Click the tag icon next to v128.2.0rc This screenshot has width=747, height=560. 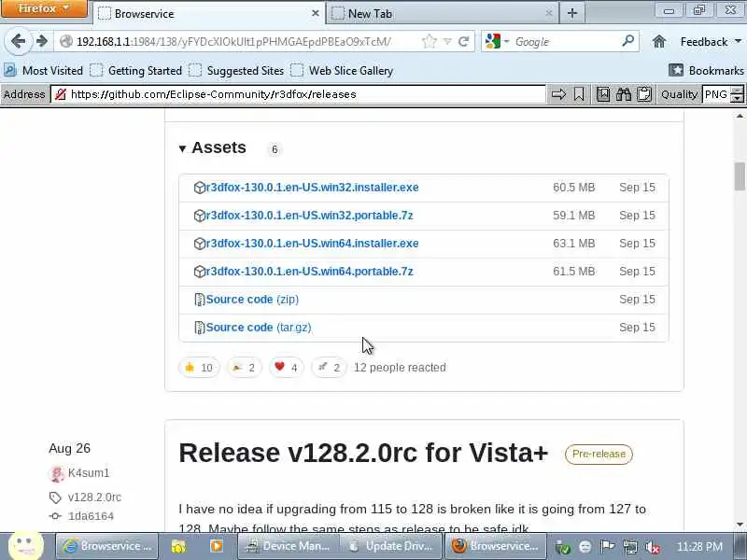pos(55,497)
